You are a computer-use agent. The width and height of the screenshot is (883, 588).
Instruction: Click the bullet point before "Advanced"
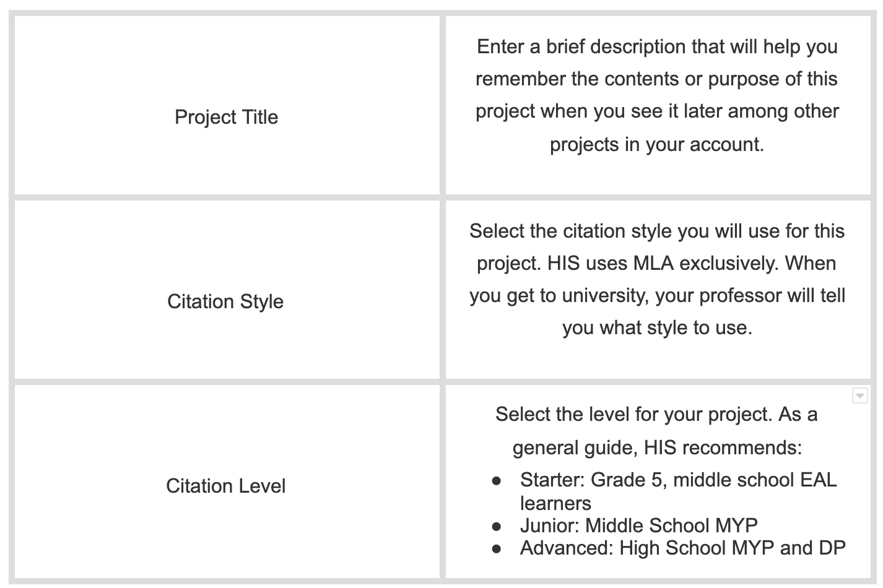pyautogui.click(x=496, y=548)
